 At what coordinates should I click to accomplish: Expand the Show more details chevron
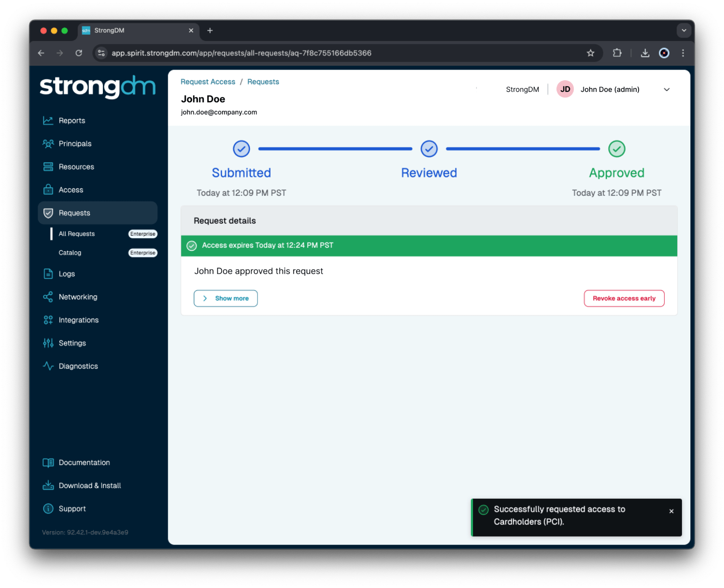pos(225,298)
